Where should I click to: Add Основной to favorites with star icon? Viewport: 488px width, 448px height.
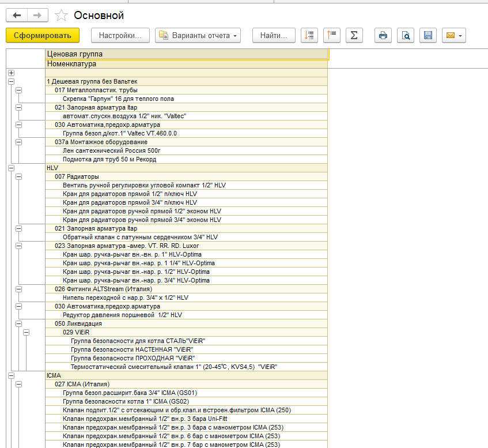61,15
